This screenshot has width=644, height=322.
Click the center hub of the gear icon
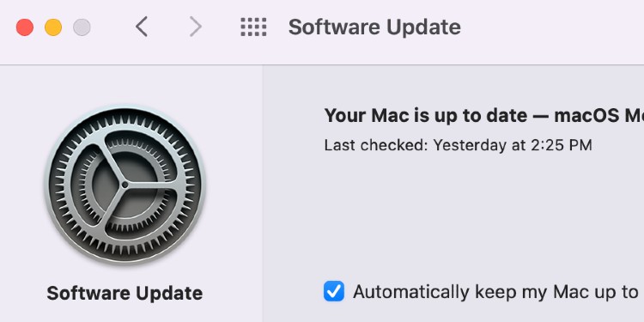[125, 185]
